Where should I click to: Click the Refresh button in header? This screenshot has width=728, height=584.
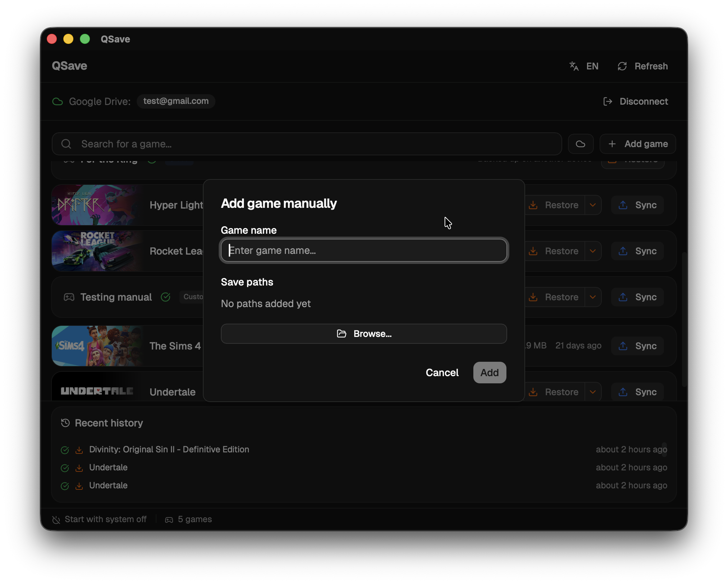click(643, 66)
